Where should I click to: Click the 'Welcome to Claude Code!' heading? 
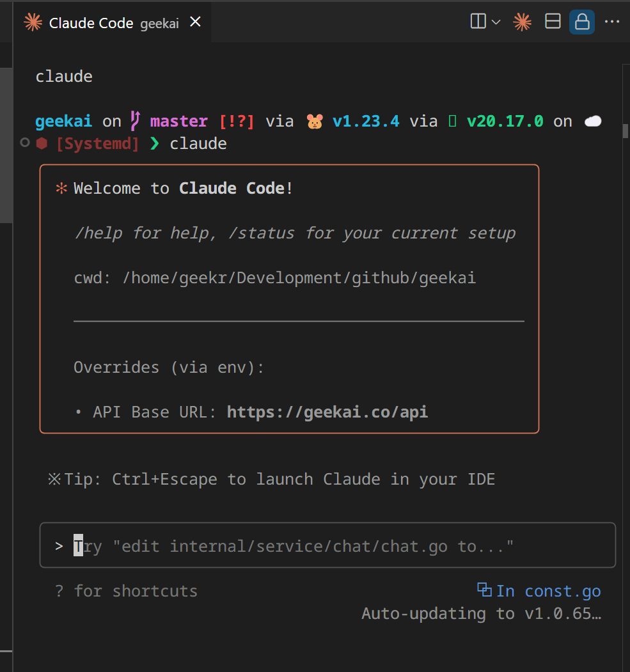184,188
